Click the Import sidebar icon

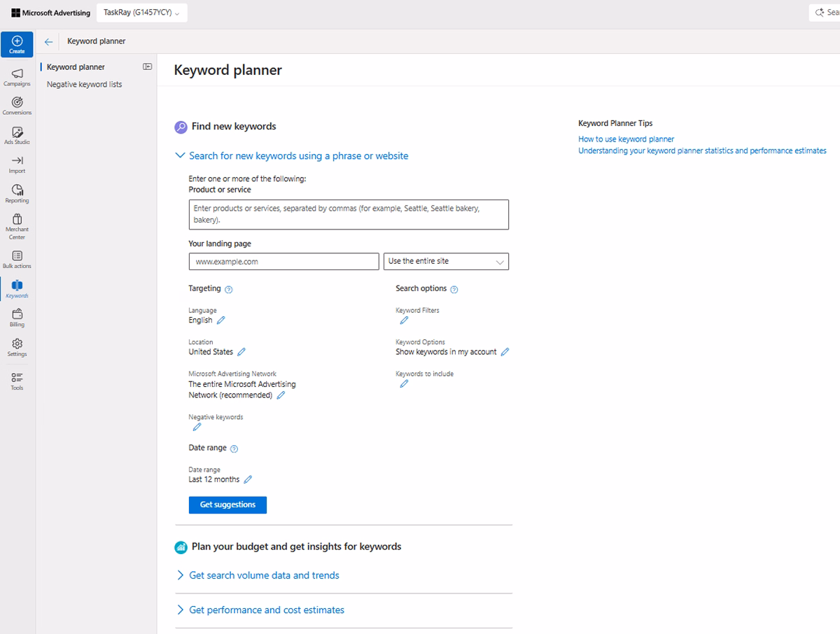click(16, 164)
